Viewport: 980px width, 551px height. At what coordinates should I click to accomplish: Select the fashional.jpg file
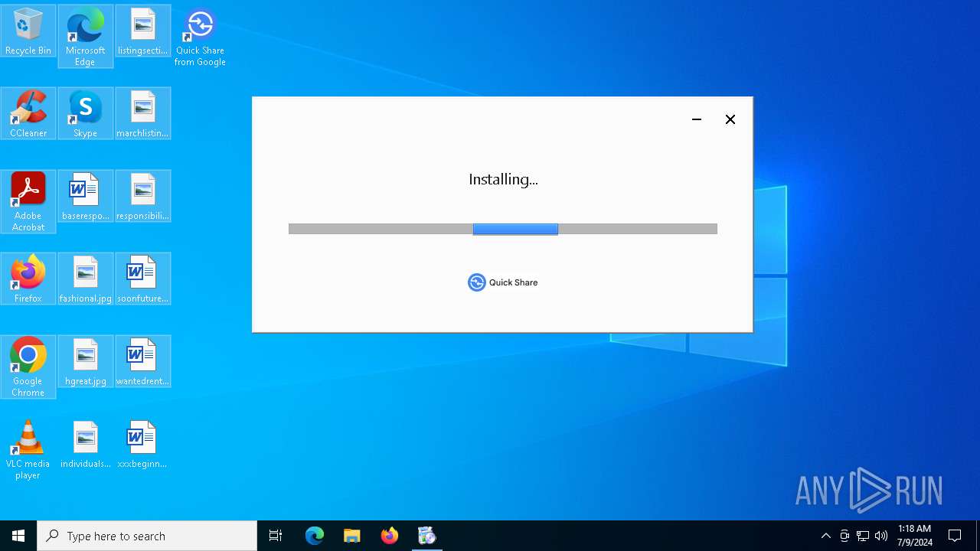click(85, 279)
